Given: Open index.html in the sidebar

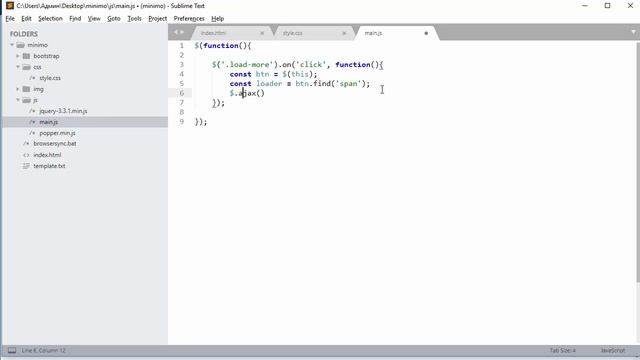Looking at the screenshot, I should 47,155.
